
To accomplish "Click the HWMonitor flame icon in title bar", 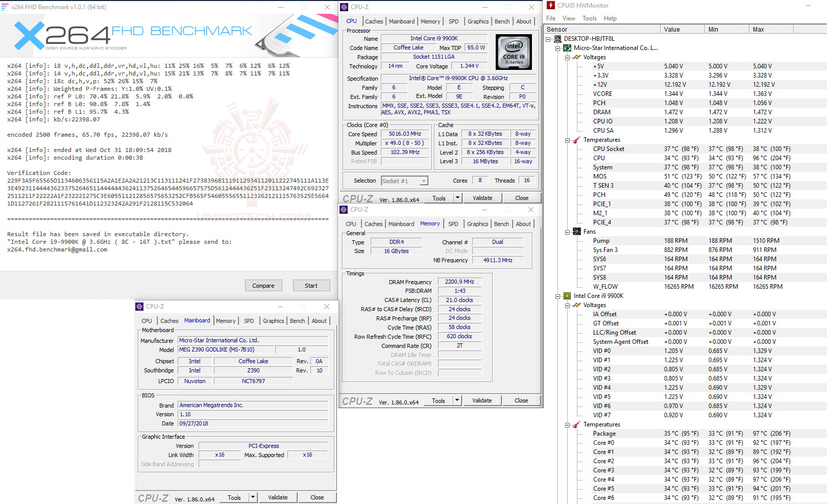I will point(550,5).
